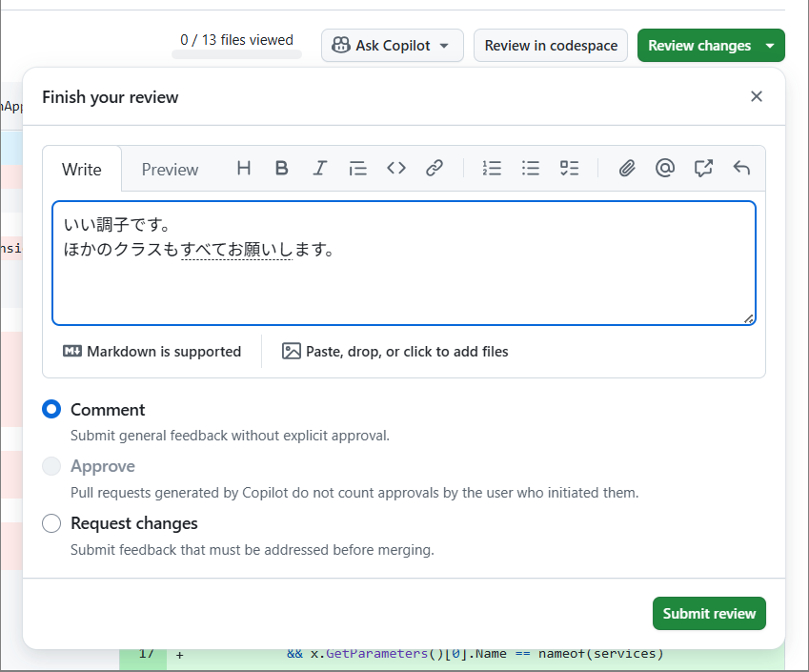Insert a saved reply
Viewport: 809px width, 672px height.
(x=741, y=169)
